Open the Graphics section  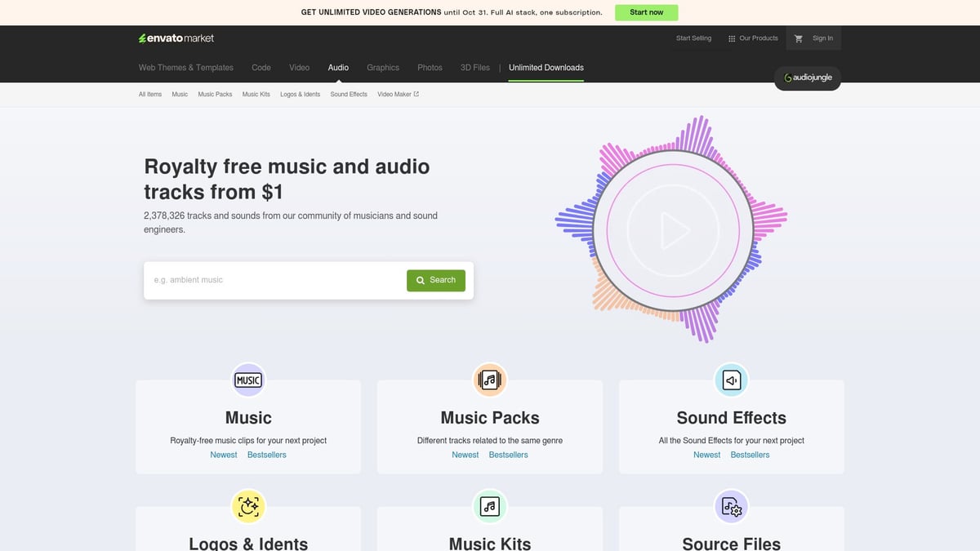click(x=382, y=68)
